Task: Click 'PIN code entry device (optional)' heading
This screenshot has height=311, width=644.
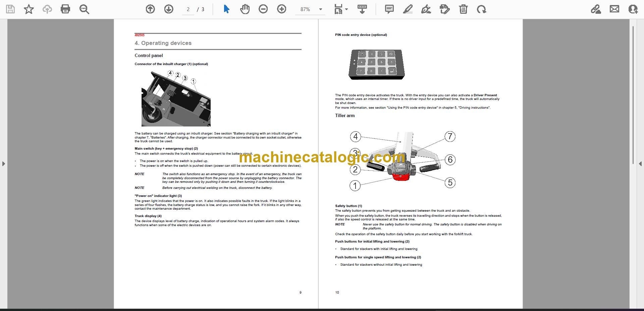Action: (361, 35)
